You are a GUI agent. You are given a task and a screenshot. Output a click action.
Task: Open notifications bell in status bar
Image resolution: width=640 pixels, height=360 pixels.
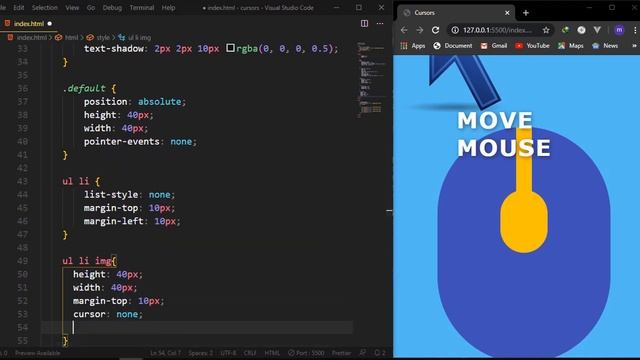click(x=380, y=353)
